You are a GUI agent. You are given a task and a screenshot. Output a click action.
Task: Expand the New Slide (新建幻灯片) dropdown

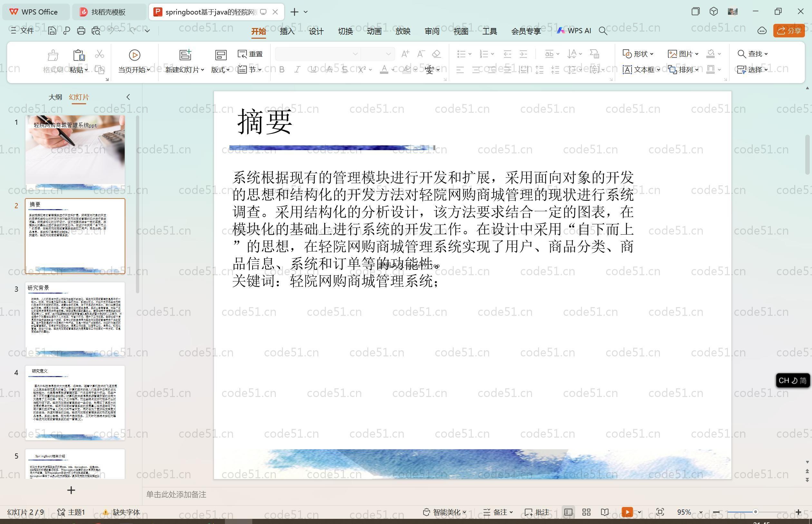185,70
